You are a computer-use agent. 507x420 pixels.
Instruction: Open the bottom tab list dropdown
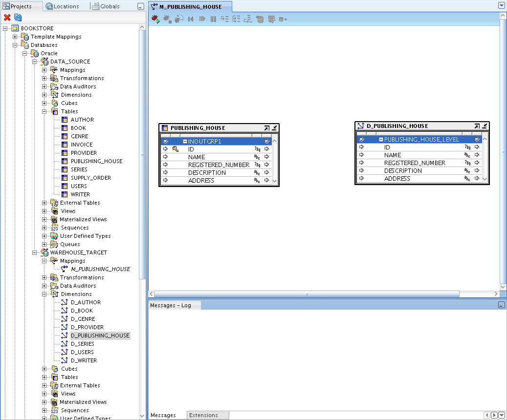[502, 415]
